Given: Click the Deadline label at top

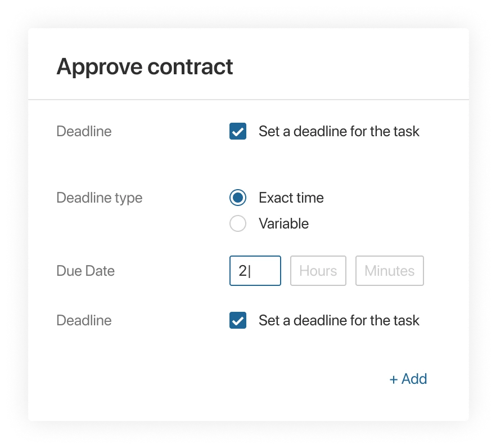Looking at the screenshot, I should (x=84, y=131).
